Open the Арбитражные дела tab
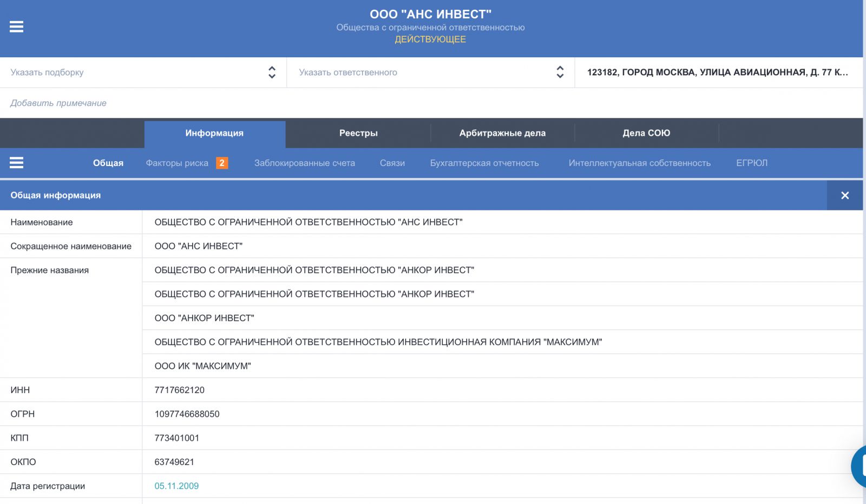The width and height of the screenshot is (866, 504). [x=502, y=133]
